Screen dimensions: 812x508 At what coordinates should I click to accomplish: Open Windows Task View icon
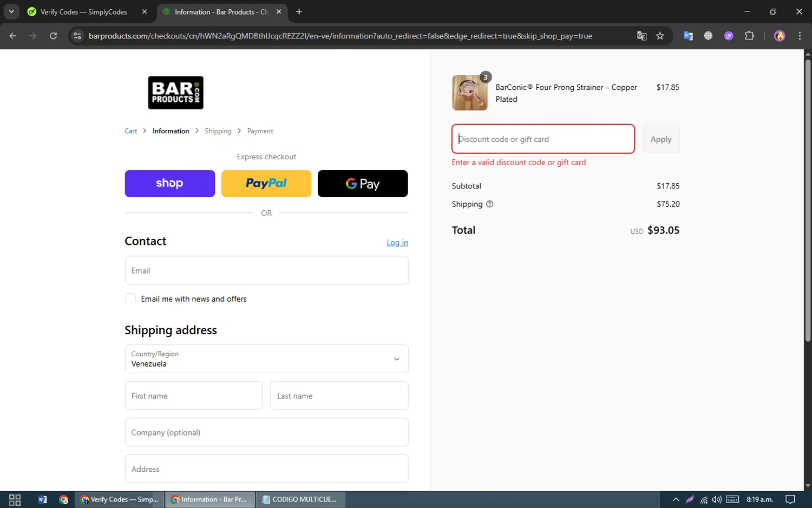pos(15,499)
